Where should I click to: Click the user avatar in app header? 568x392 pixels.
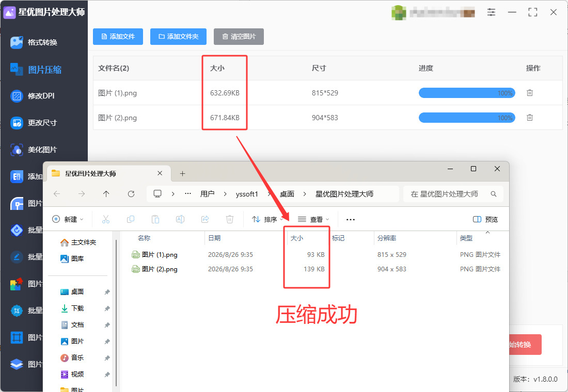pyautogui.click(x=399, y=13)
